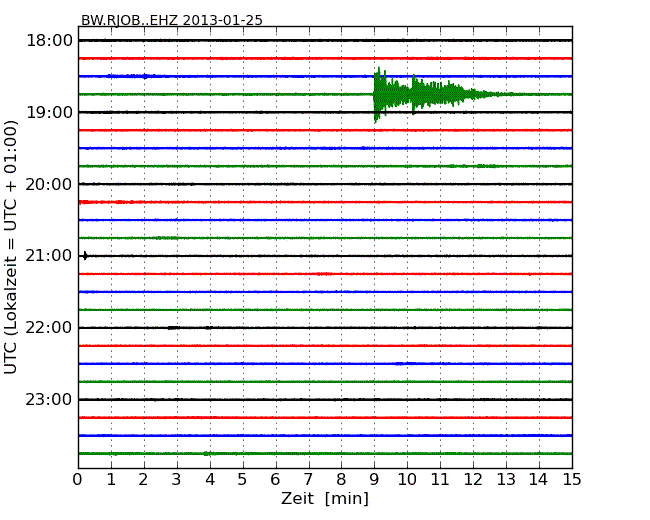The height and width of the screenshot is (520, 650).
Task: Click x-axis tick label 13
Action: coord(506,479)
